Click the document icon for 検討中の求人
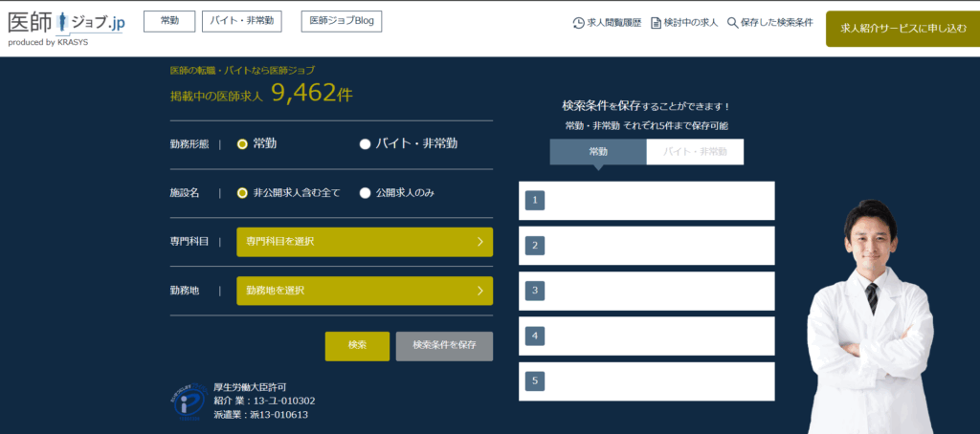980x434 pixels. 656,23
